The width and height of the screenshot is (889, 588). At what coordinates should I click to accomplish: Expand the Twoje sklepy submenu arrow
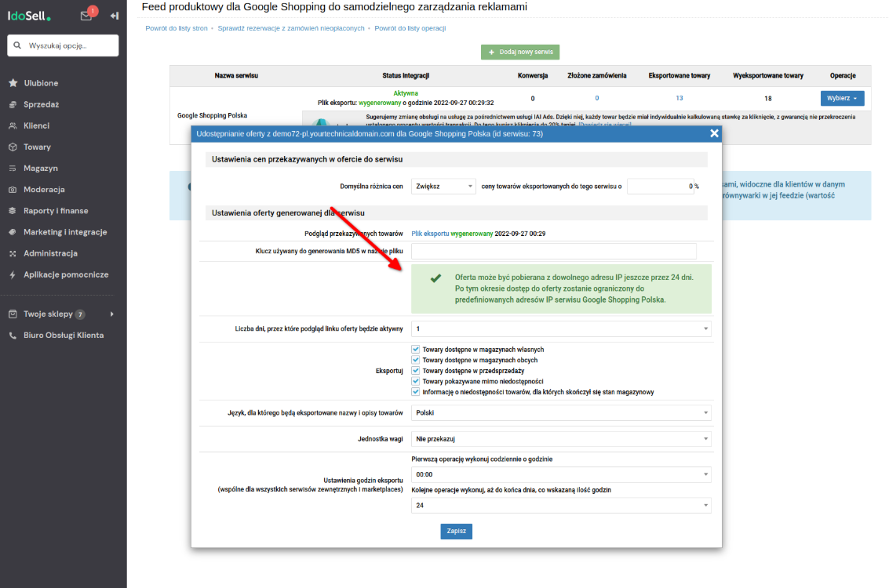point(111,314)
